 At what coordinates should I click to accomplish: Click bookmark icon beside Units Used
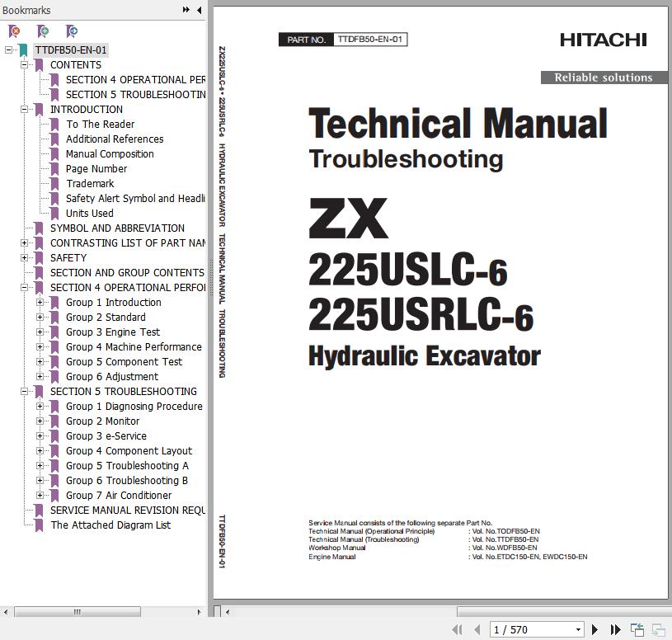point(54,214)
